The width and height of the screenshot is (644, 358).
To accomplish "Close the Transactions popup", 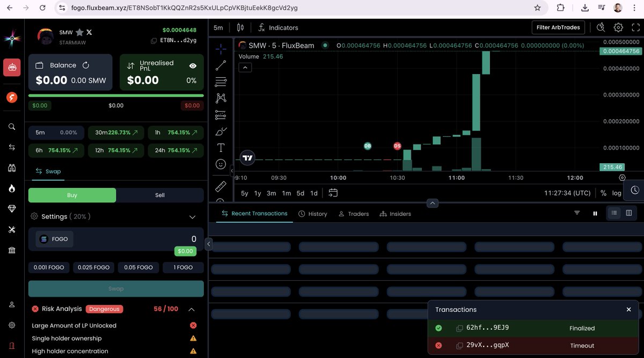I will tap(629, 310).
